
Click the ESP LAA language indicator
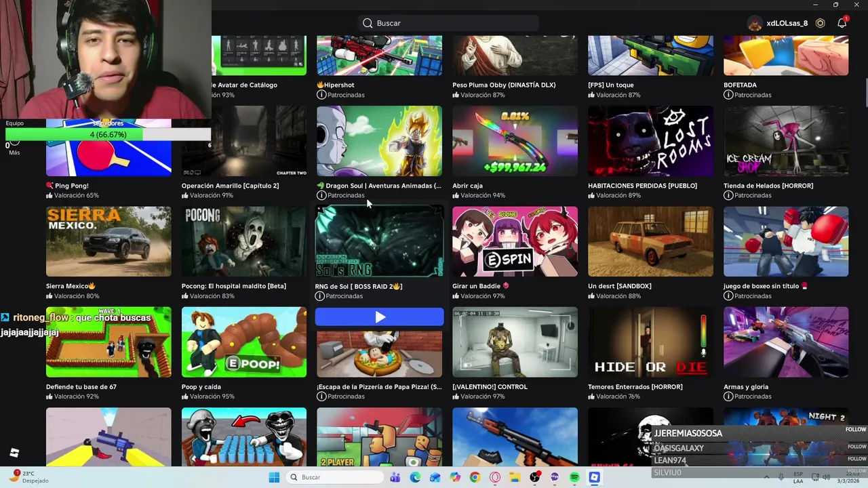(x=798, y=477)
